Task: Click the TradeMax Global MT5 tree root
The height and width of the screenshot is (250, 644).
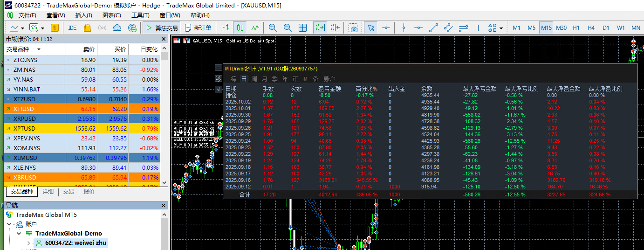Action: (46, 215)
